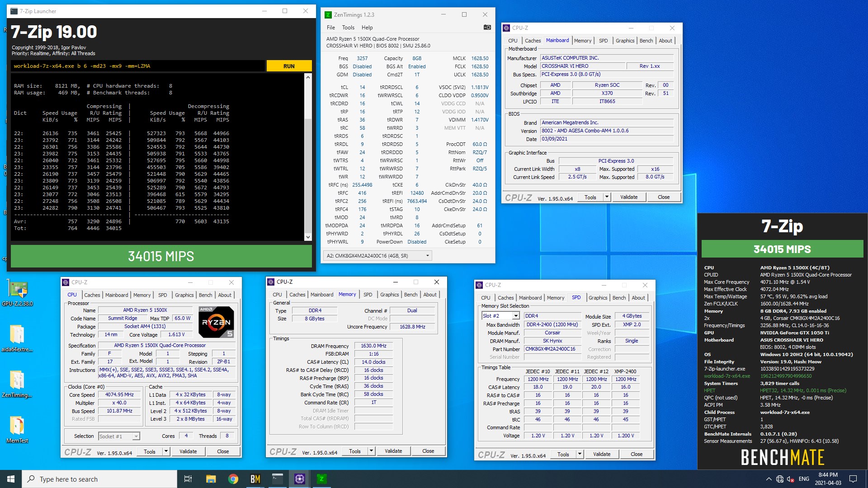Click the taskbar search box

pos(99,479)
